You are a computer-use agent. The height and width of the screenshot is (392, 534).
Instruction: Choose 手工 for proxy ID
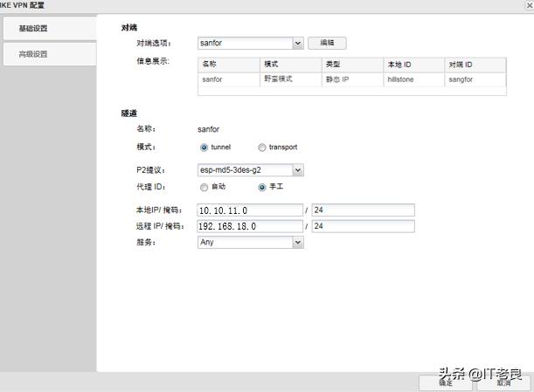click(262, 187)
